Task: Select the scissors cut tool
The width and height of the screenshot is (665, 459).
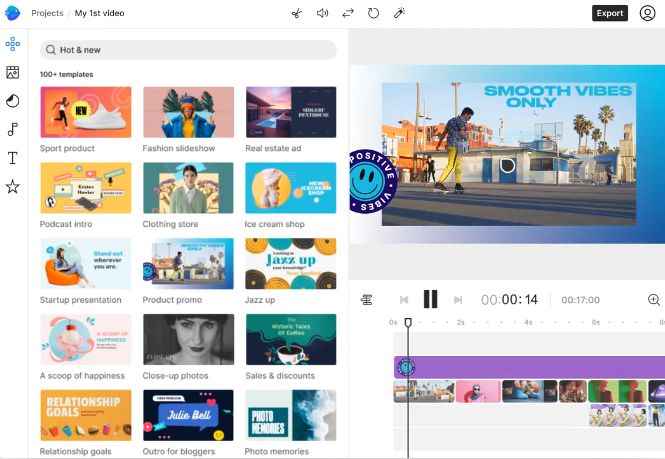Action: point(297,13)
